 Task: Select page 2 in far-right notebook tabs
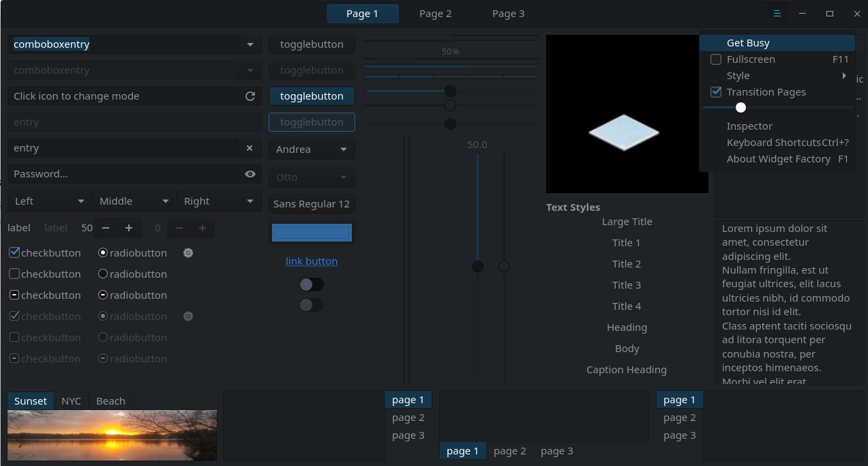pyautogui.click(x=680, y=418)
